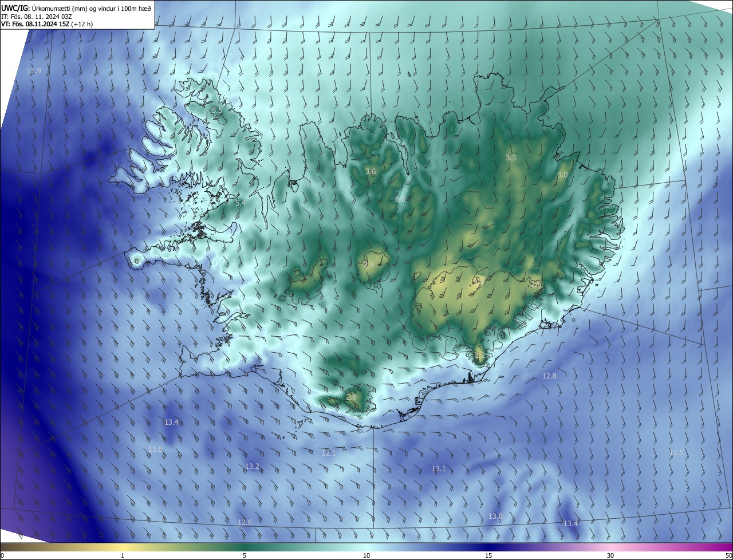Click the 0 tick on the color scale

pyautogui.click(x=2, y=556)
